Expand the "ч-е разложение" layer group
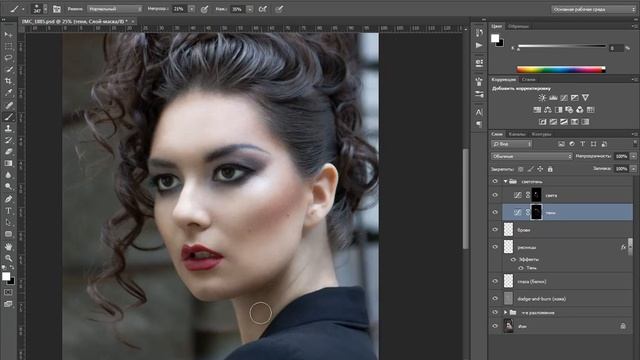640x360 pixels. pos(505,312)
